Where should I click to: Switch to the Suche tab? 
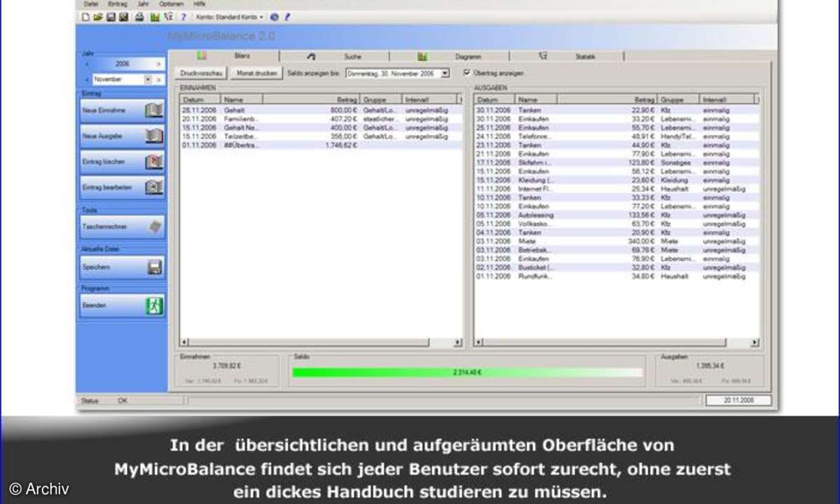[336, 56]
